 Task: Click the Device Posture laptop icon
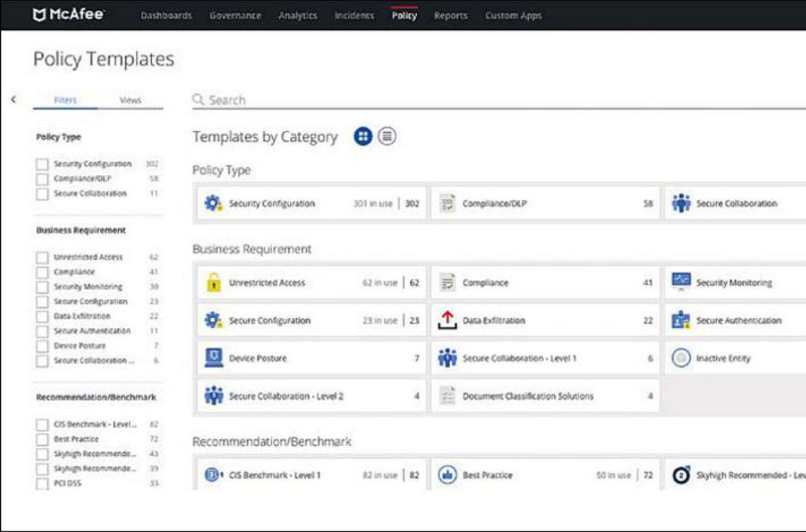(x=214, y=358)
